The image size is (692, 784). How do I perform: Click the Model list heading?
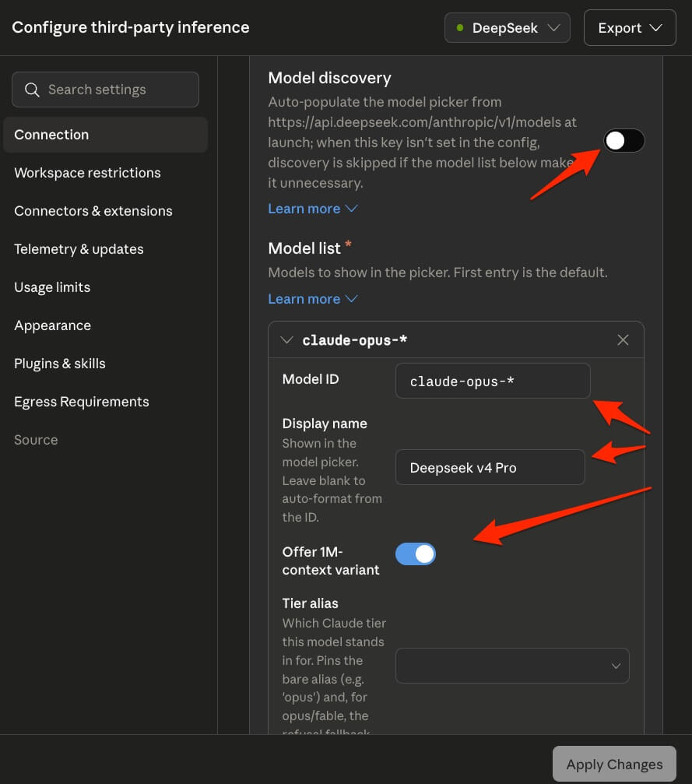(x=304, y=248)
